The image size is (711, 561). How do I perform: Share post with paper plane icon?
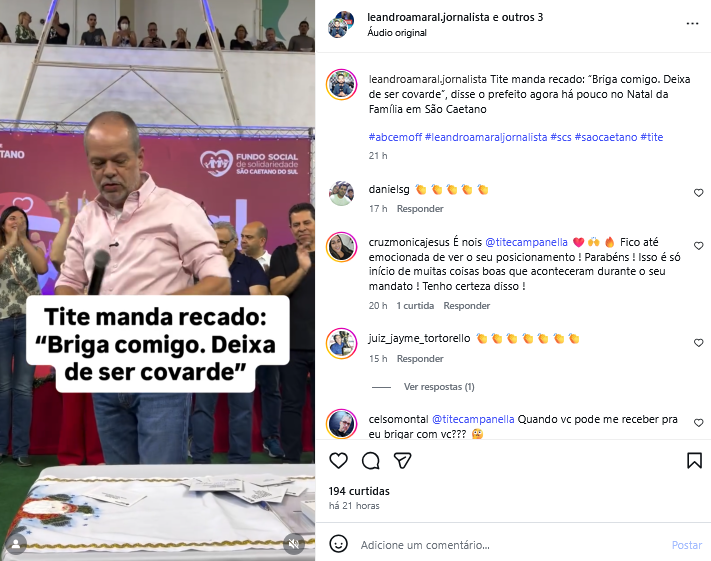click(x=402, y=461)
